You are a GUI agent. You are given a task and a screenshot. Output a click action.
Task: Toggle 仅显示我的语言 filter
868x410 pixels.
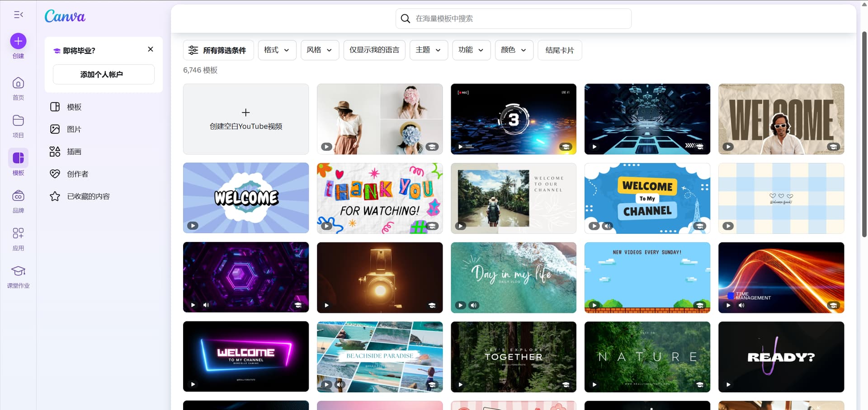tap(374, 50)
